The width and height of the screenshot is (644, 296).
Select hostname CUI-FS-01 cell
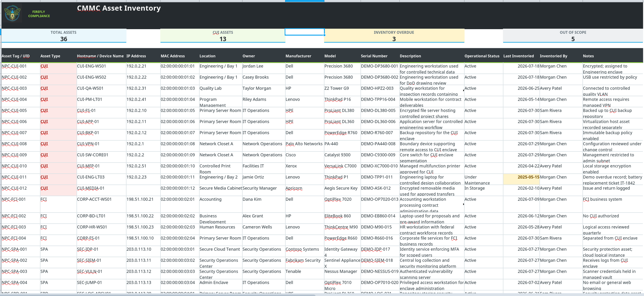point(101,113)
